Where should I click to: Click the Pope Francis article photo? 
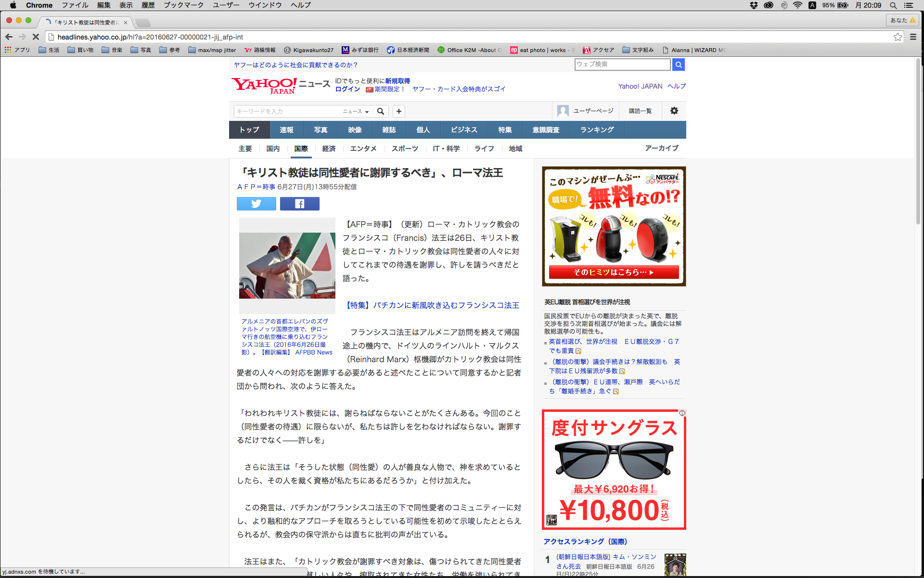coord(287,265)
